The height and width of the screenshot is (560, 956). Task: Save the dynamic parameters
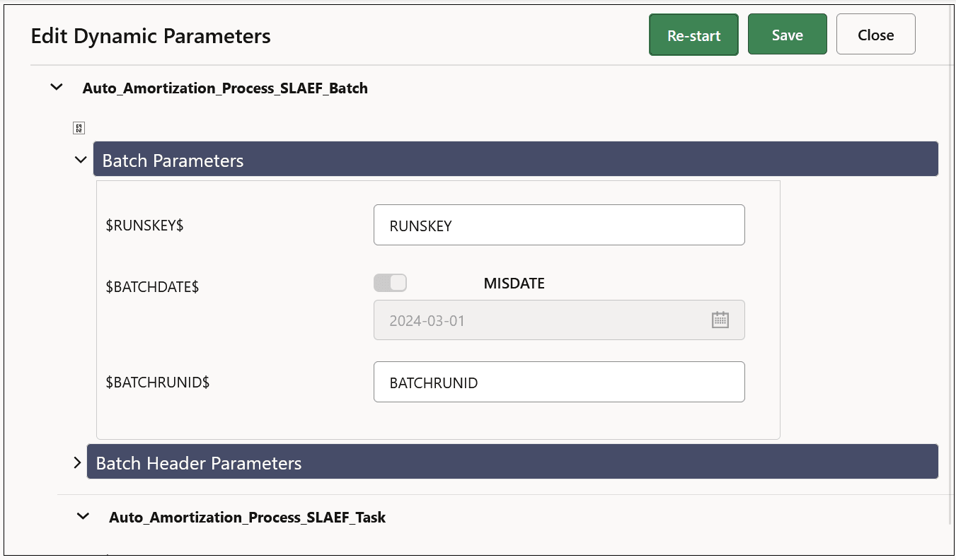tap(787, 33)
